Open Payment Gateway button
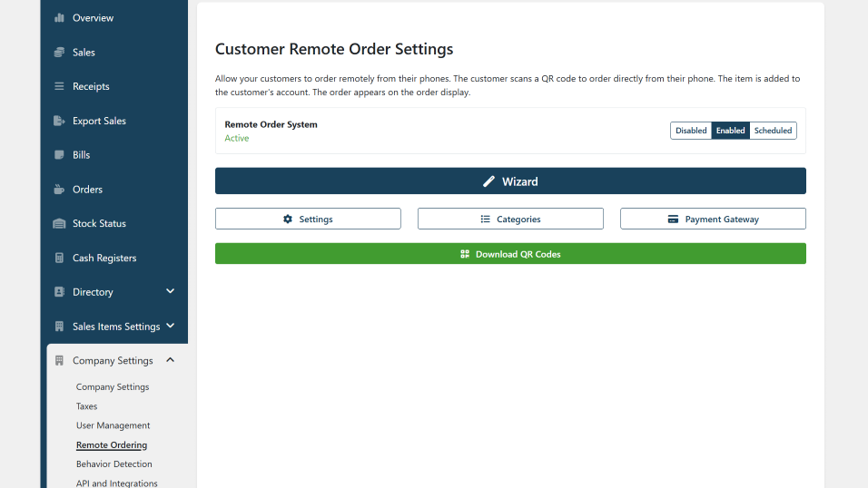This screenshot has width=868, height=488. click(713, 219)
